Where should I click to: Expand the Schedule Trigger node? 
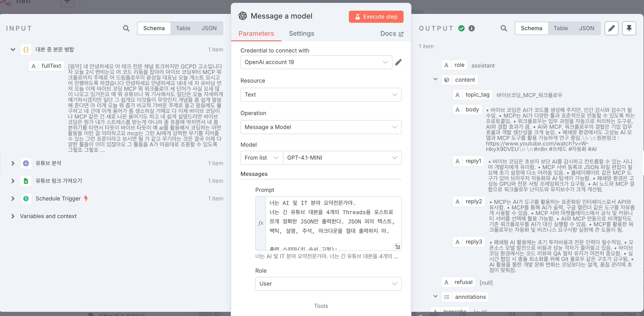point(13,199)
